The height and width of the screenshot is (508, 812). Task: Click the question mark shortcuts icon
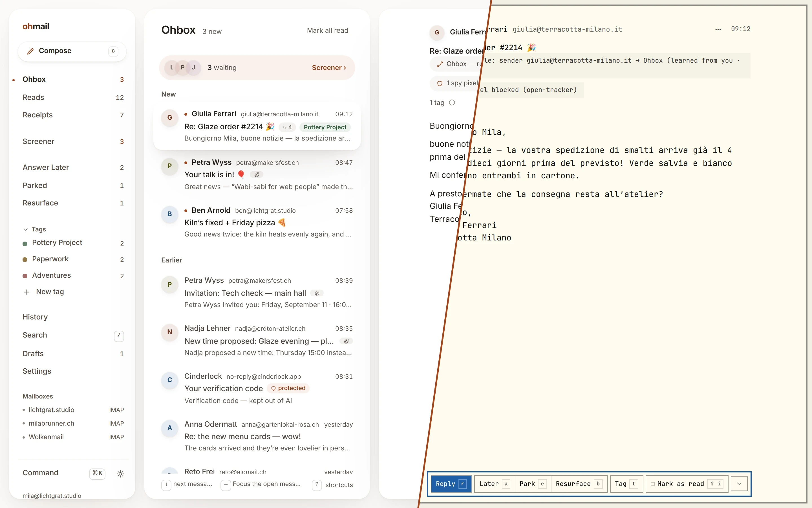[317, 485]
